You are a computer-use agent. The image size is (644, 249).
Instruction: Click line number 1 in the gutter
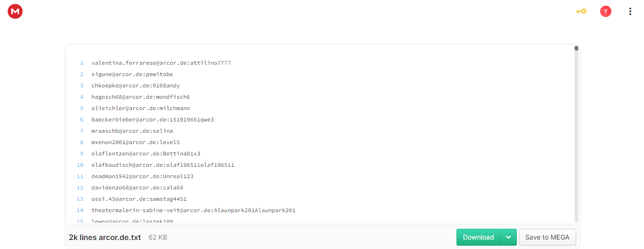(x=81, y=63)
